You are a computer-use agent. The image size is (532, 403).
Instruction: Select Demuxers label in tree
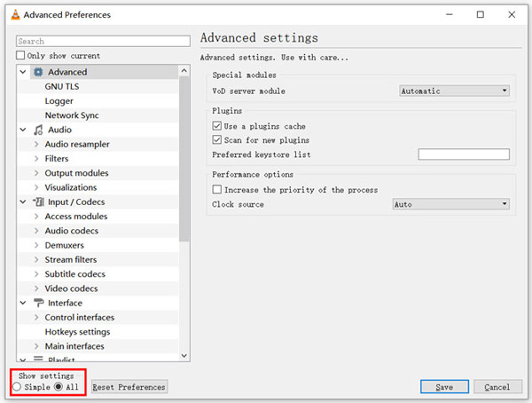coord(65,245)
